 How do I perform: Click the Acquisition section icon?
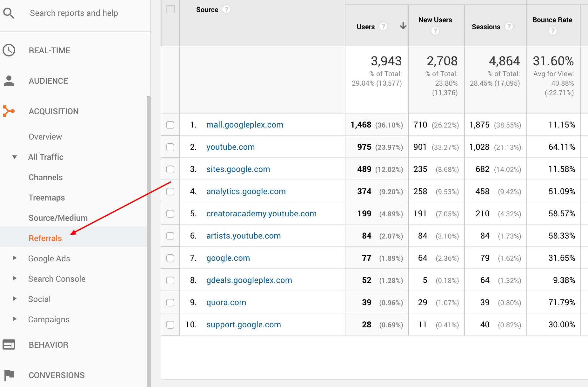[9, 111]
